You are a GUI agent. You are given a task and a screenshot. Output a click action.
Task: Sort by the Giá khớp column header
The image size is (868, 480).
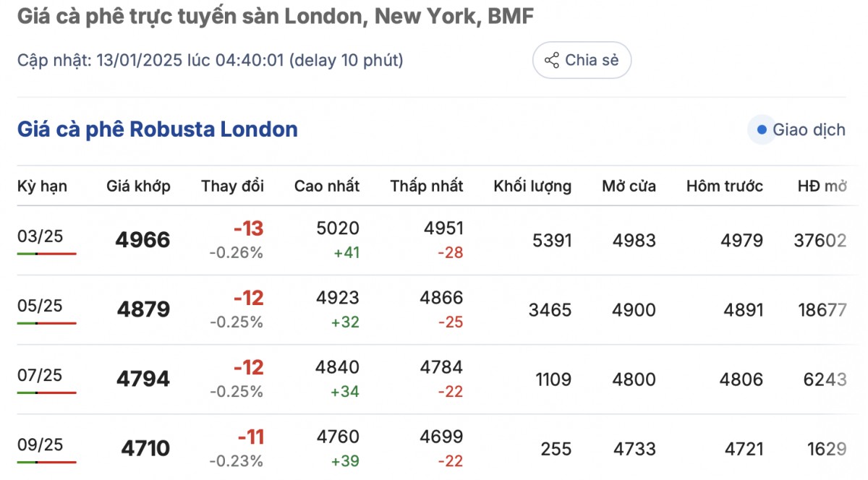coord(138,186)
